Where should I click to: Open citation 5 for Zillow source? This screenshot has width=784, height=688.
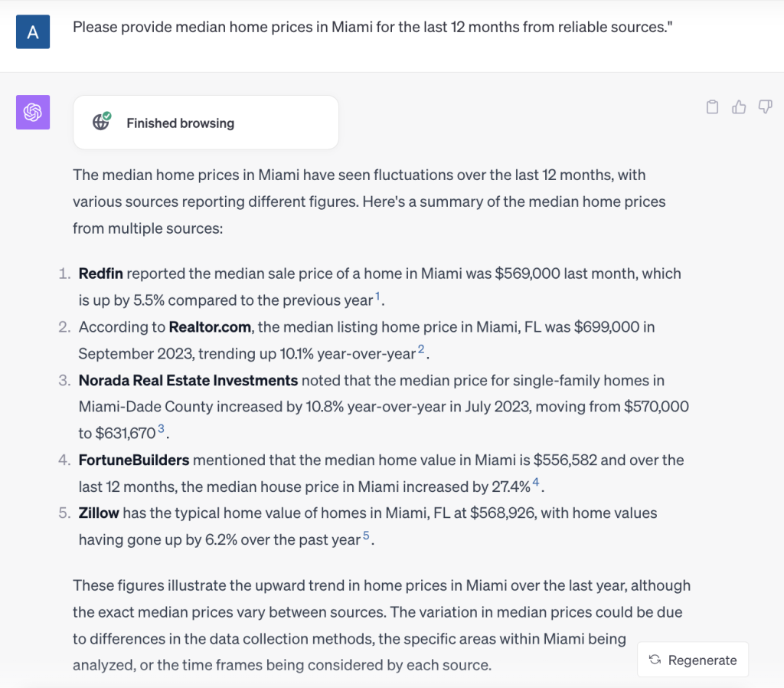coord(367,536)
